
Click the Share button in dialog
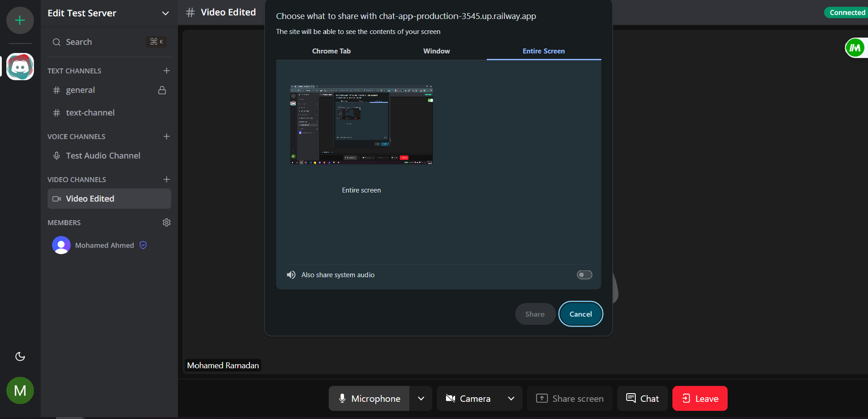[535, 314]
